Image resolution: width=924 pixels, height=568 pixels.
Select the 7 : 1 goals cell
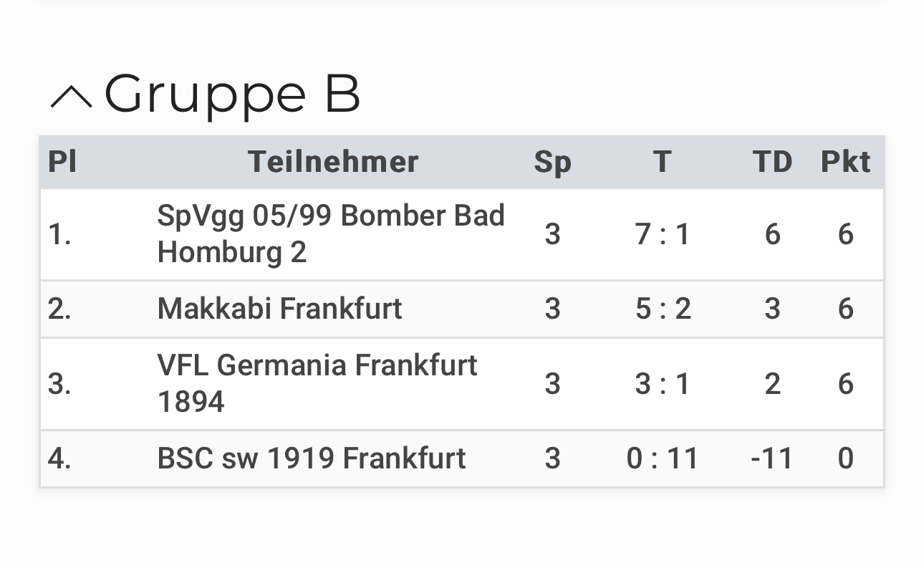click(663, 234)
